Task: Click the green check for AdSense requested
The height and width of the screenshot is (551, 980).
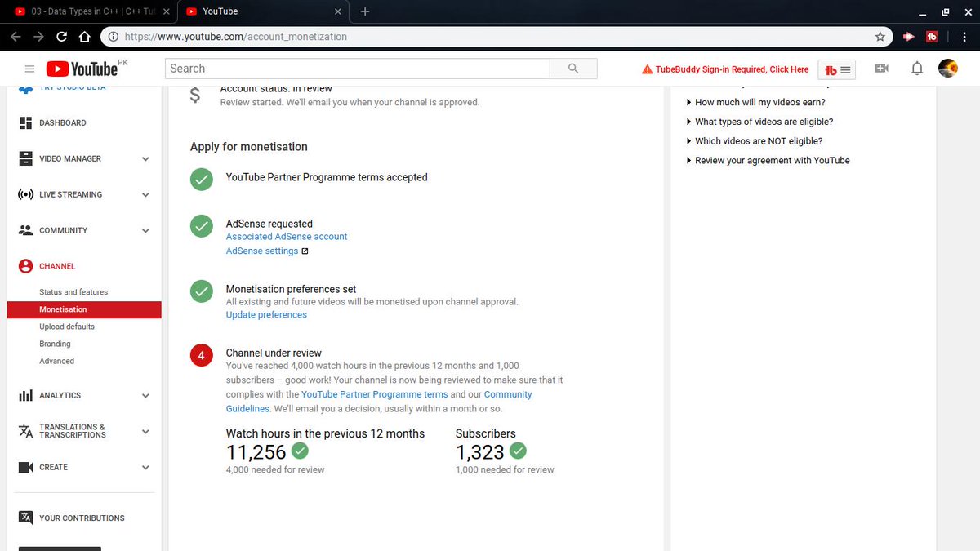Action: tap(202, 226)
